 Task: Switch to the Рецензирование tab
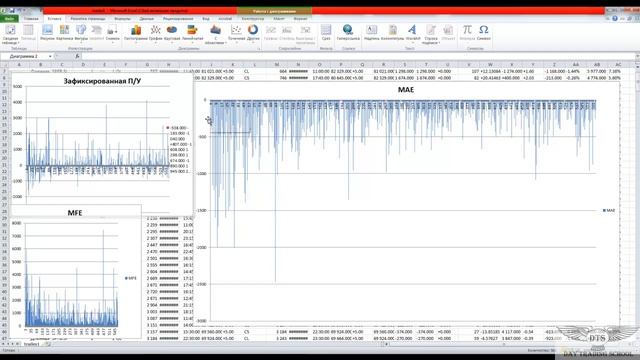tap(178, 18)
